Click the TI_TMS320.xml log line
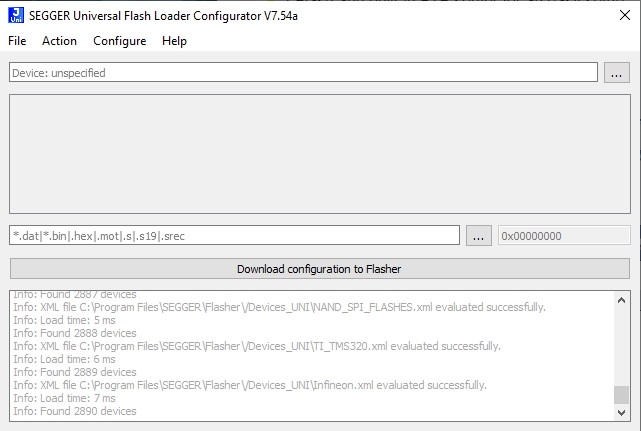The image size is (641, 431). 257,346
